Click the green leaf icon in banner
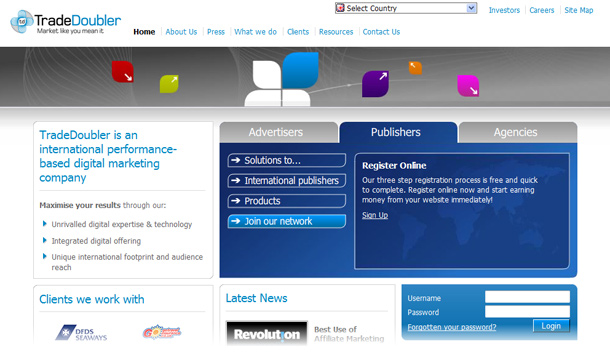The height and width of the screenshot is (360, 610). coord(169,84)
